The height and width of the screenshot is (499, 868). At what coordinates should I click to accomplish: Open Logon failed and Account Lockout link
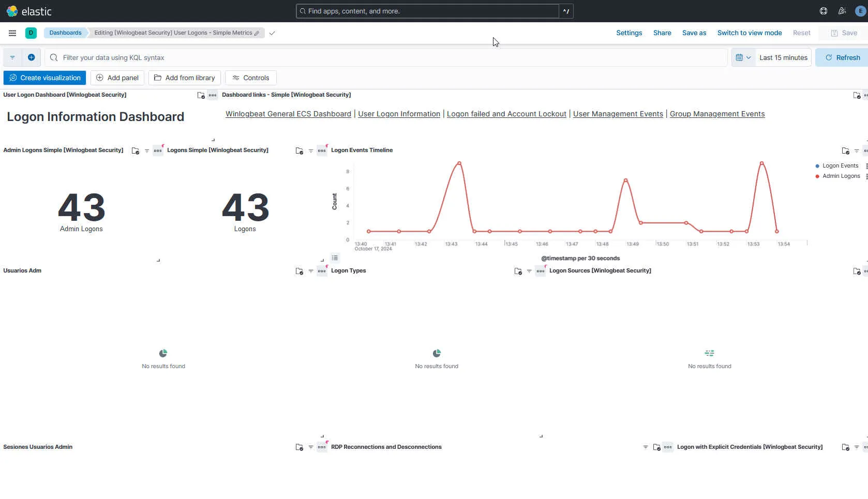tap(506, 114)
